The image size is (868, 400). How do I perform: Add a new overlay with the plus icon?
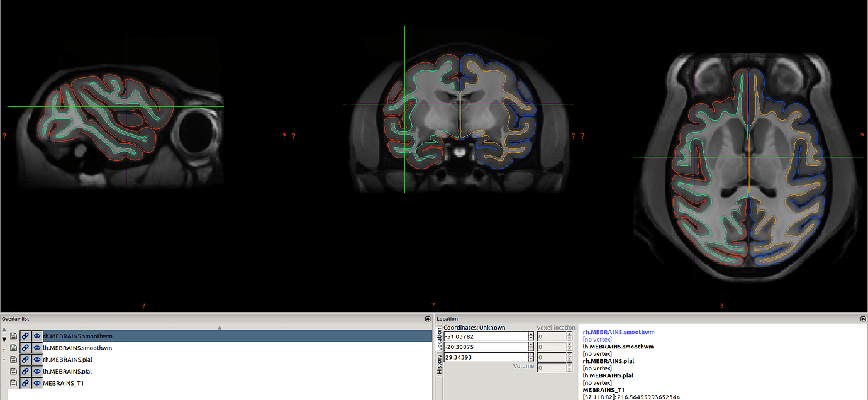(4, 350)
